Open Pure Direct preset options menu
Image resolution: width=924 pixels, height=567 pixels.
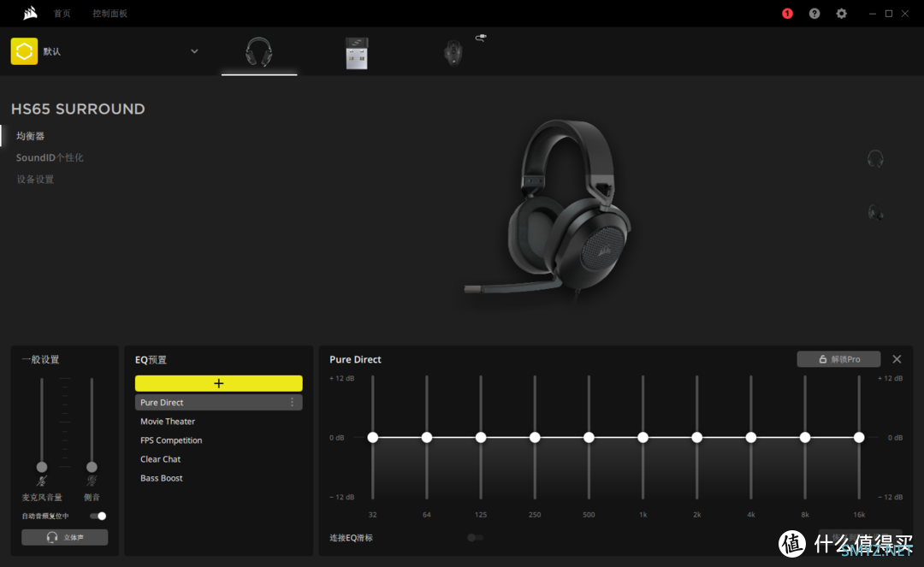[x=292, y=402]
